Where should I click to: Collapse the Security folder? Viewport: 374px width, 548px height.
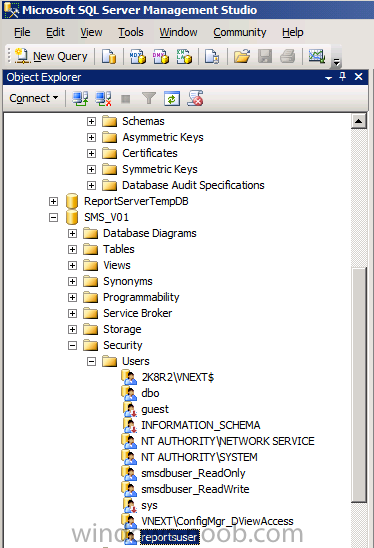click(72, 346)
